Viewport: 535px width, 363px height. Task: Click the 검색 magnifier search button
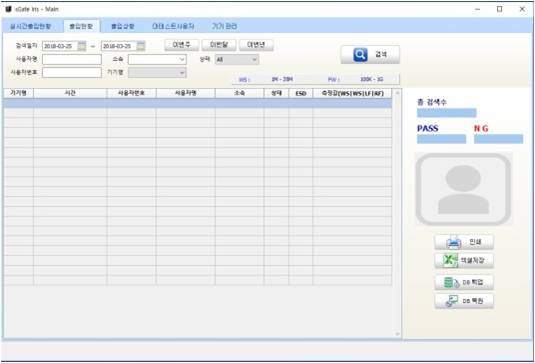(370, 55)
